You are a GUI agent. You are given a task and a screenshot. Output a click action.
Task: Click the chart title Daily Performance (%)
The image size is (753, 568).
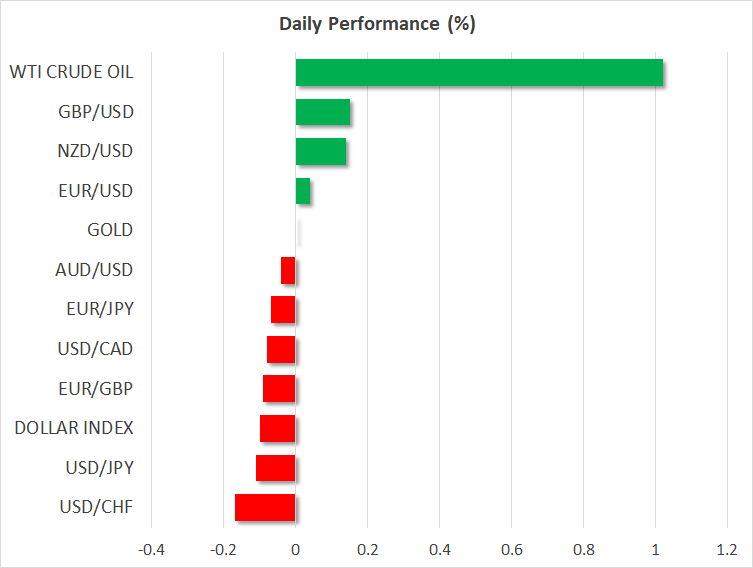376,24
